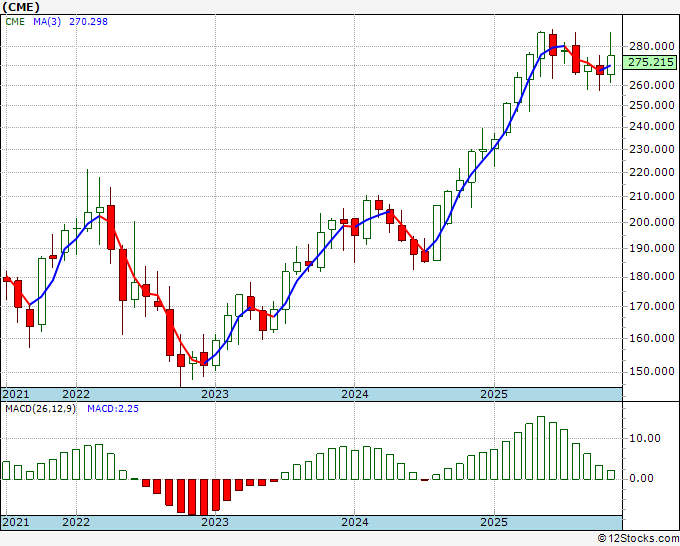Click the 170.000 price axis label
680x546 pixels.
point(651,306)
